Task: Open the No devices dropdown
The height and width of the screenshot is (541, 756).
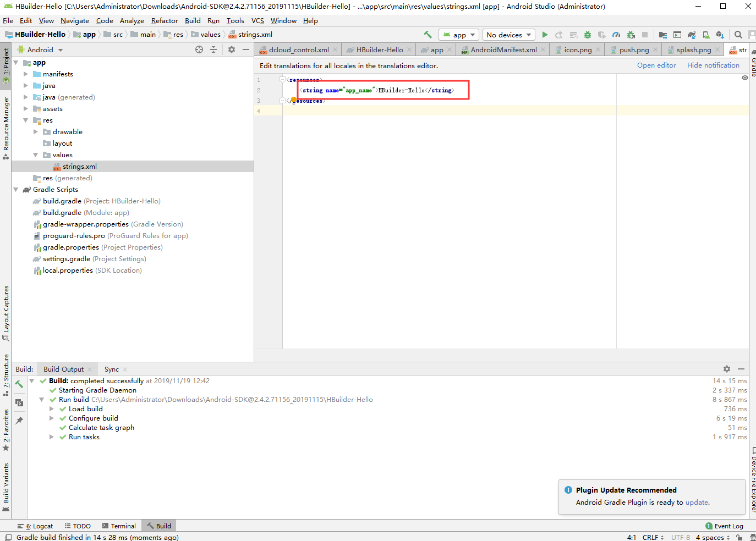Action: pos(509,35)
